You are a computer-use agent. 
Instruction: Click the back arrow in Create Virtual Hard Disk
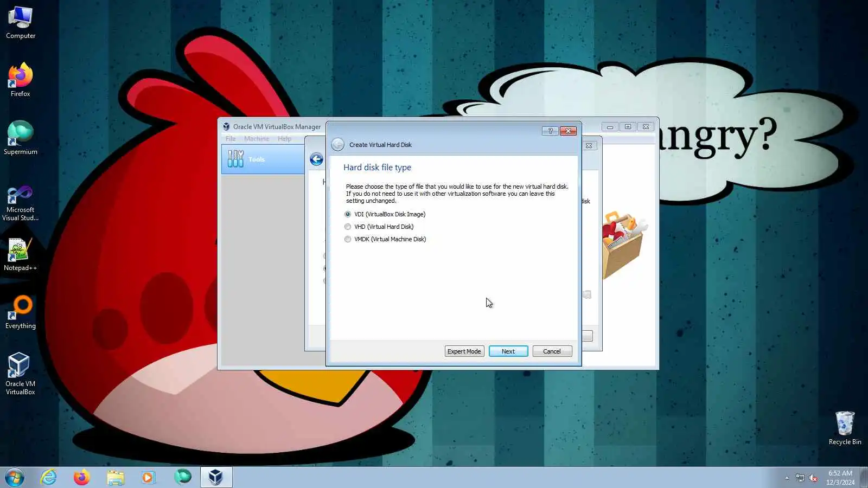(x=337, y=144)
